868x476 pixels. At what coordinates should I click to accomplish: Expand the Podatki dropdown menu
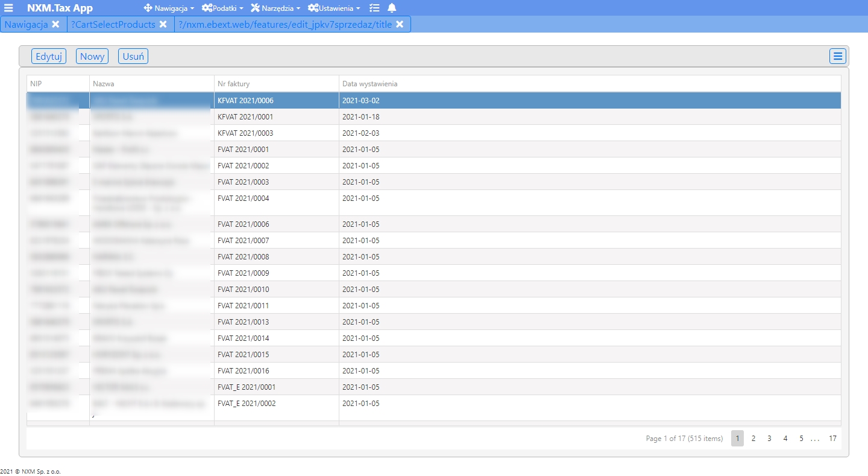222,8
